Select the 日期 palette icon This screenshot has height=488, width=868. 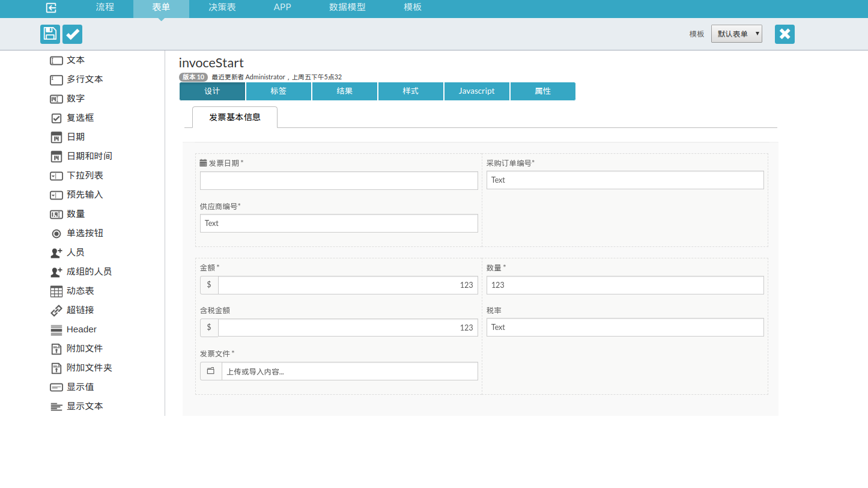click(x=56, y=138)
